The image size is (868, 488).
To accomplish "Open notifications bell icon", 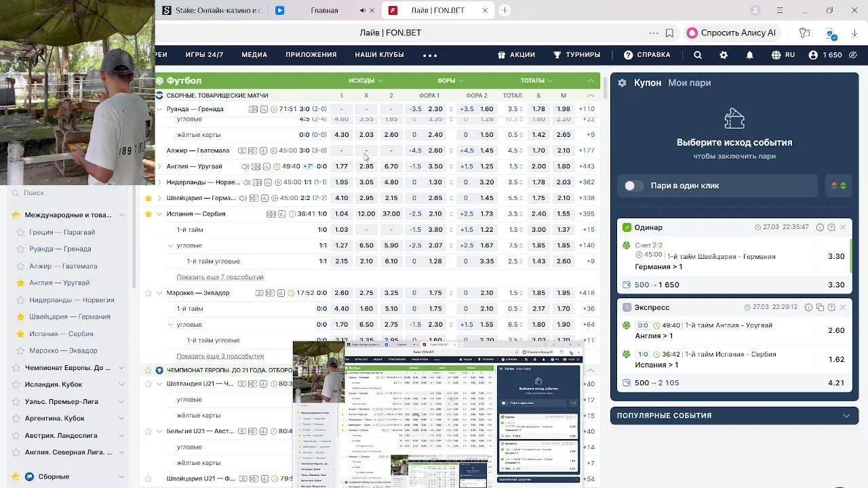I will pyautogui.click(x=750, y=55).
